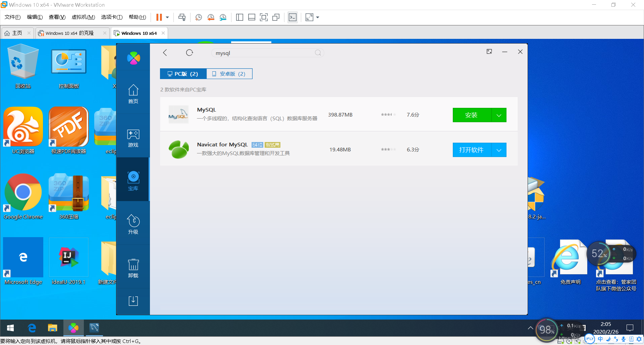Click the MySQL Workbench taskbar icon

94,328
